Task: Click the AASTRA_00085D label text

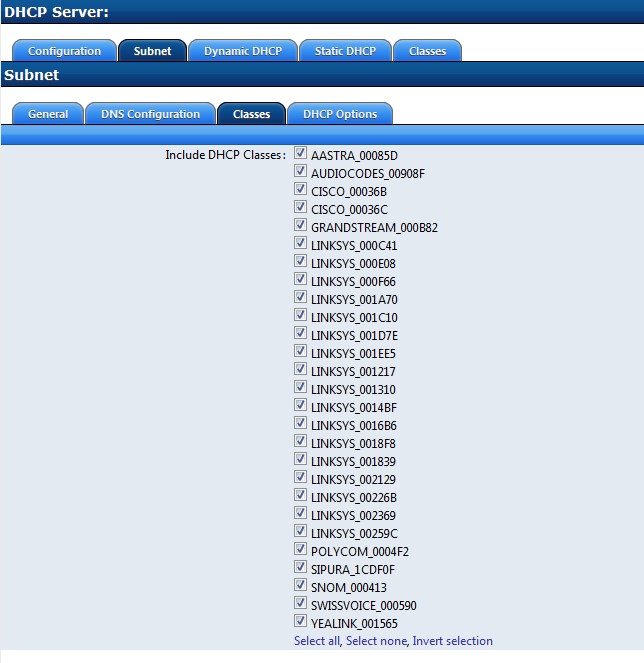Action: [354, 156]
